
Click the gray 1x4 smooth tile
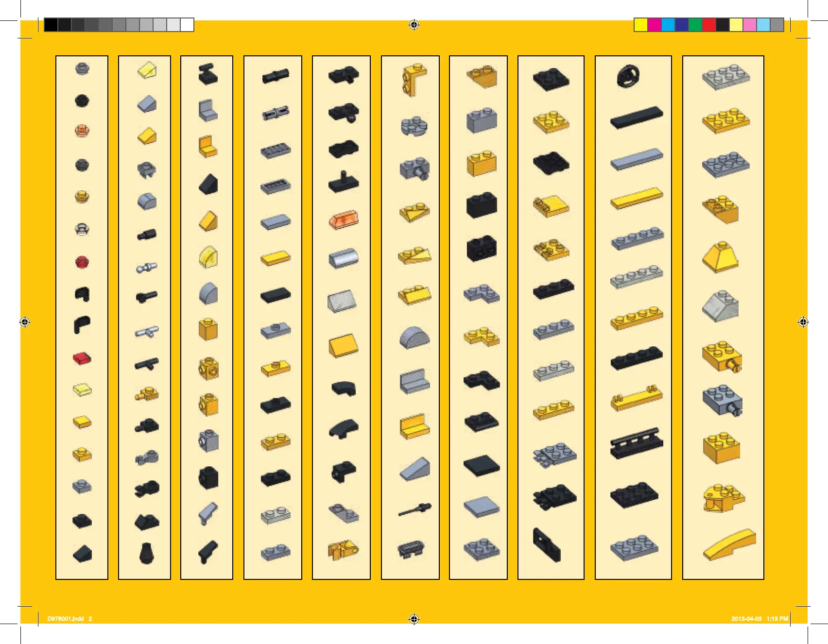coord(637,159)
